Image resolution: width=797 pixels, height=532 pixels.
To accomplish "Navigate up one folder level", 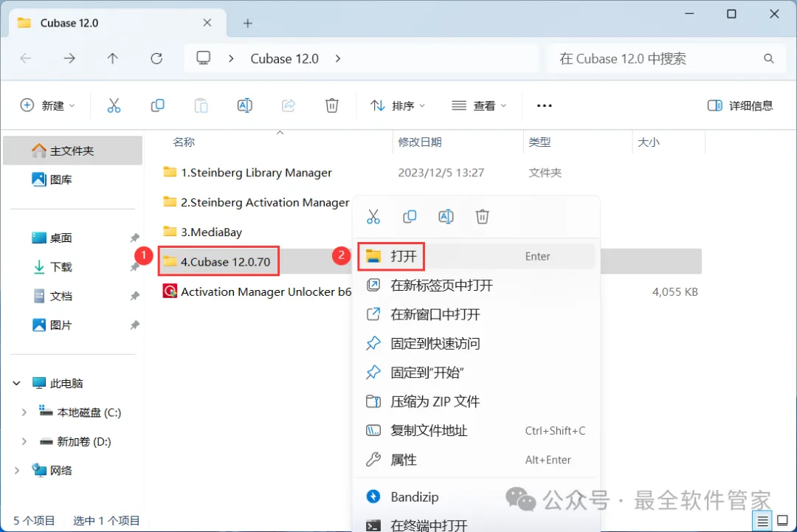I will click(x=112, y=59).
